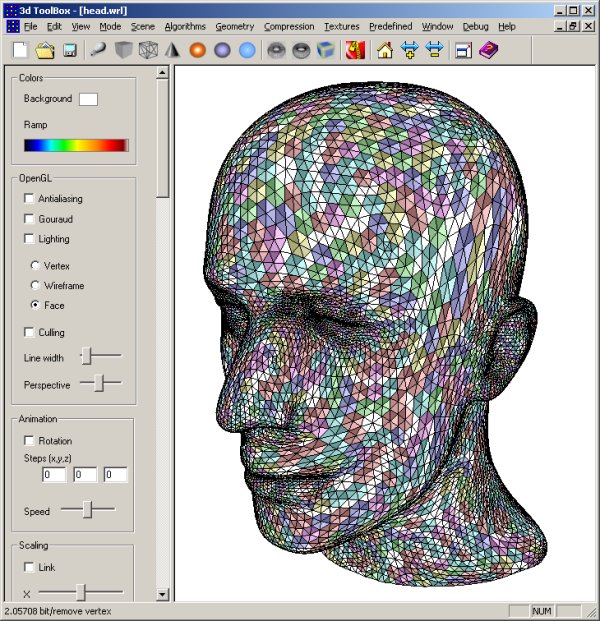The height and width of the screenshot is (621, 600).
Task: Open a file with the yellow folder icon
Action: (45, 50)
